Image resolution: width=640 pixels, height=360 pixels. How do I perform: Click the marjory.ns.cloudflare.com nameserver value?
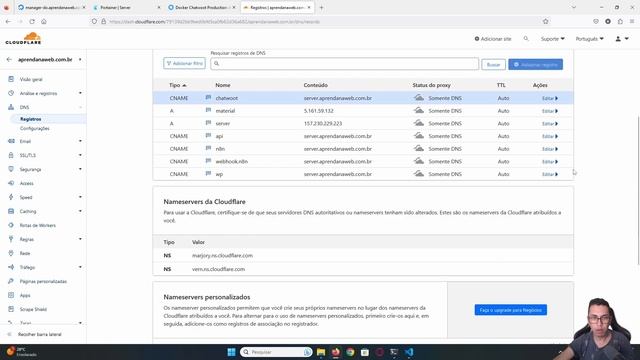pos(222,256)
